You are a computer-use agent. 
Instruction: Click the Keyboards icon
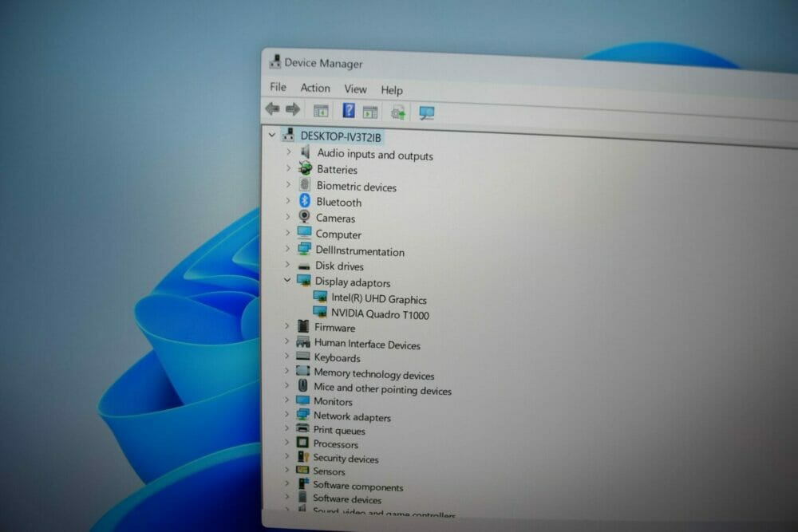pyautogui.click(x=302, y=356)
